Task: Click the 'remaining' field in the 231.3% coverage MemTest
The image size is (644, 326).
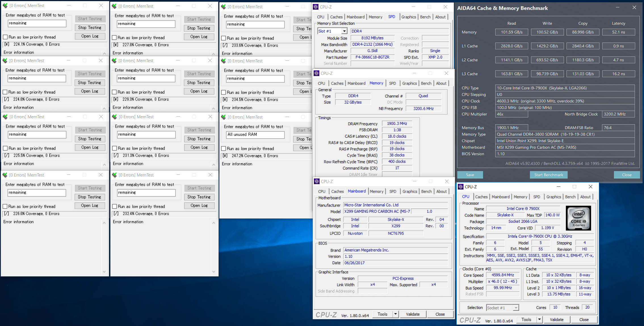Action: (x=146, y=134)
